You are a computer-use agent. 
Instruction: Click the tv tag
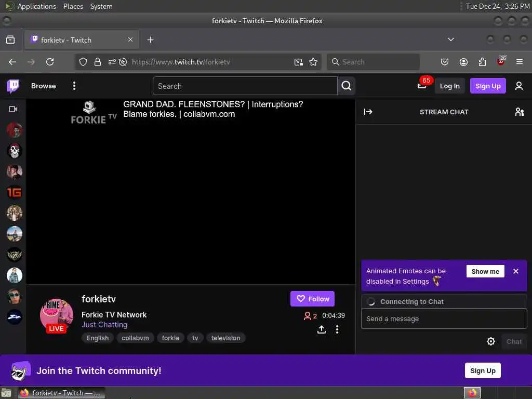point(195,338)
